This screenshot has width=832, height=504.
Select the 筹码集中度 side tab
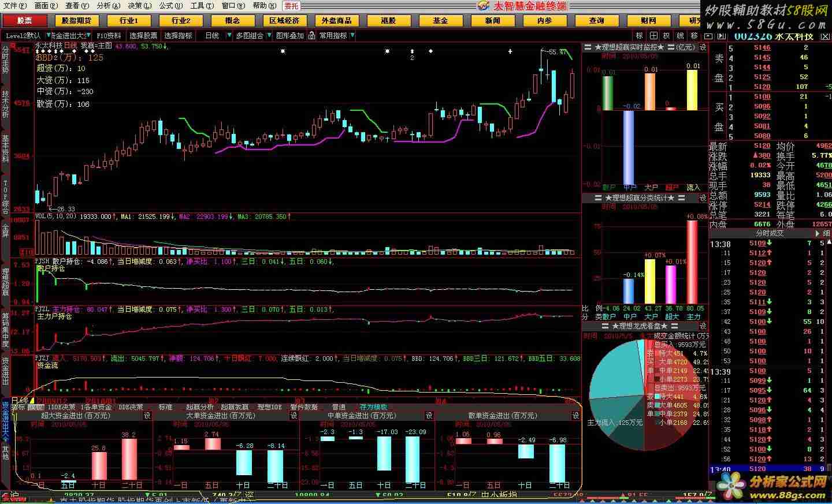[5, 330]
